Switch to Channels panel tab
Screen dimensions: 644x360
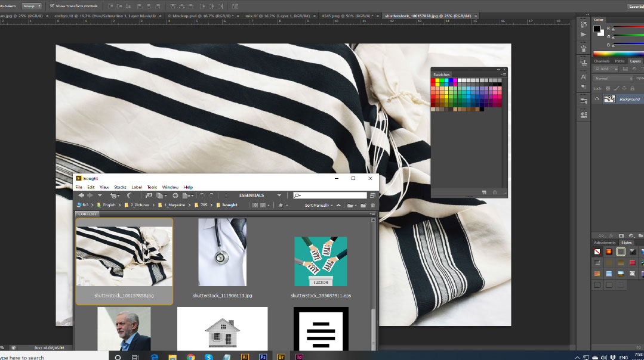pos(602,61)
